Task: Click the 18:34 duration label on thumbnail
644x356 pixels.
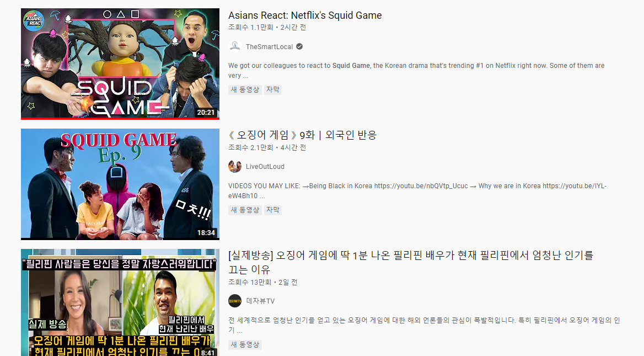Action: (x=206, y=233)
